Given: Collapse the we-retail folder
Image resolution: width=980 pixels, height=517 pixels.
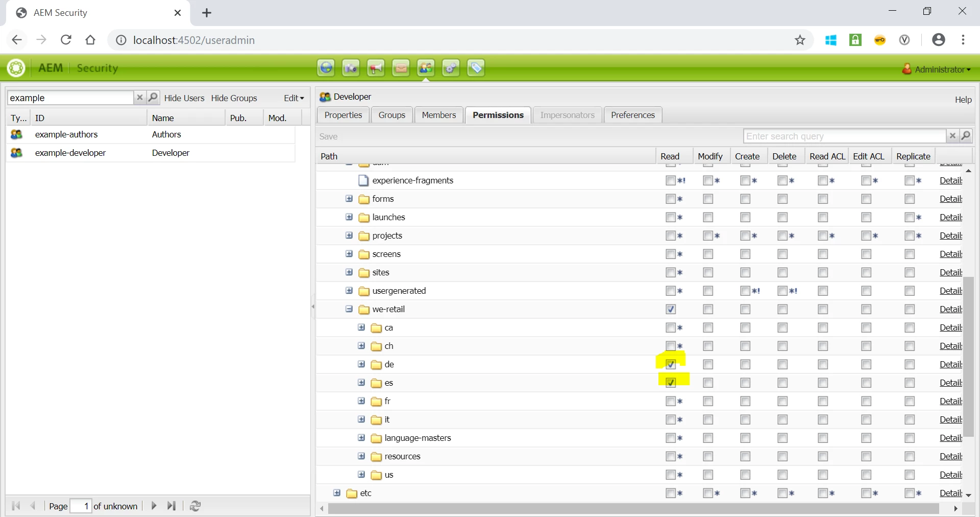Looking at the screenshot, I should [x=349, y=309].
